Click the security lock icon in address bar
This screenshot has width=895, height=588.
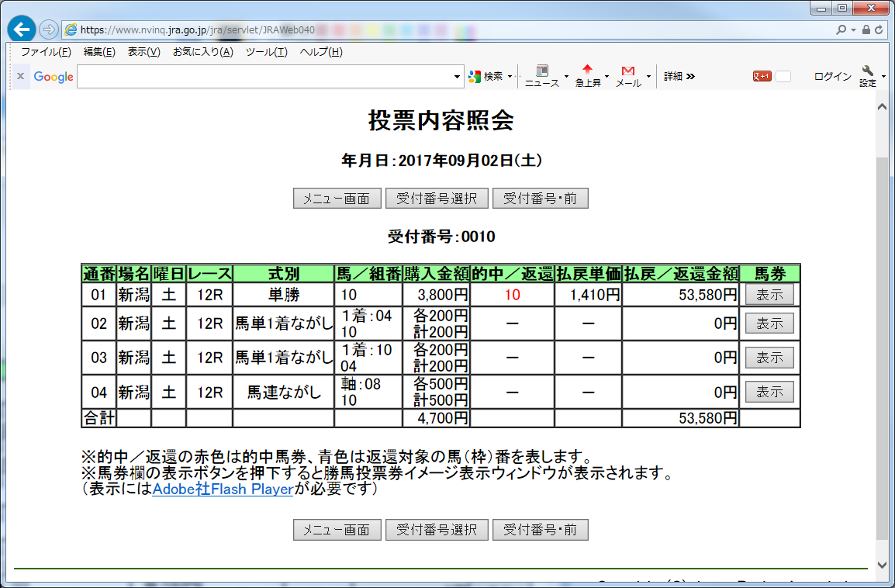[866, 29]
